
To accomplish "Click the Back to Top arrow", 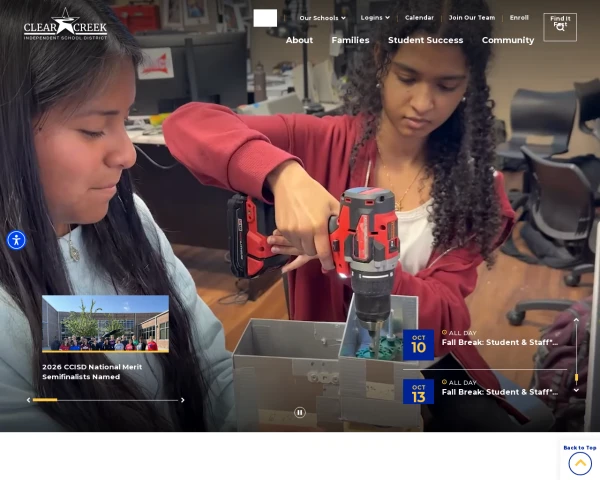I will tap(580, 464).
